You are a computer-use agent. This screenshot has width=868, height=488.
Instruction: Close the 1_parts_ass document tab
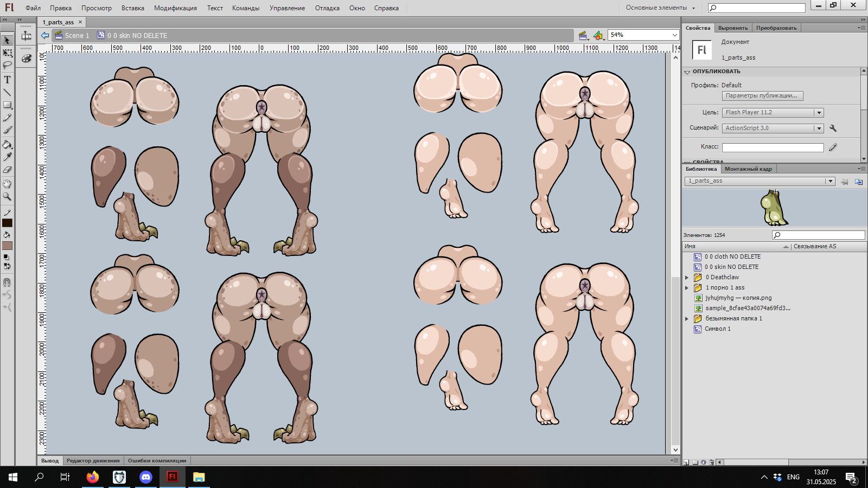(x=80, y=22)
